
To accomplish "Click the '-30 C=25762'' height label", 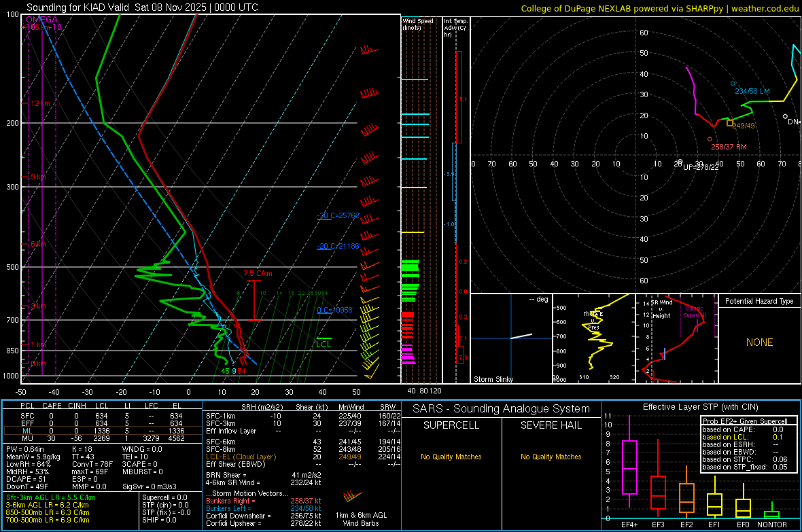I will point(338,215).
